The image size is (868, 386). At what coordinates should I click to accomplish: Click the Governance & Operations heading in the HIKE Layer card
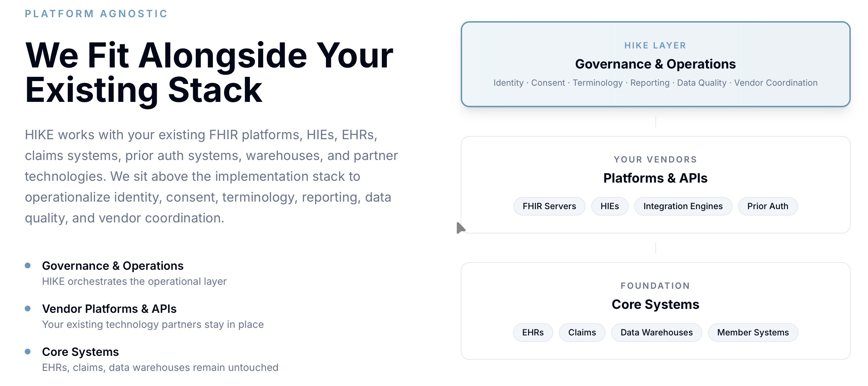click(655, 64)
